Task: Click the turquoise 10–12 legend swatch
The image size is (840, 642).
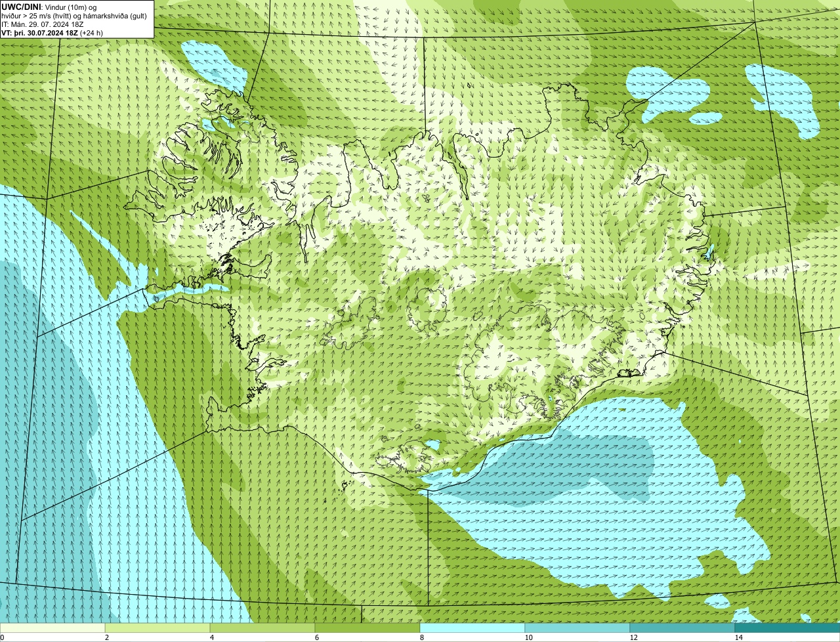Action: [577, 628]
